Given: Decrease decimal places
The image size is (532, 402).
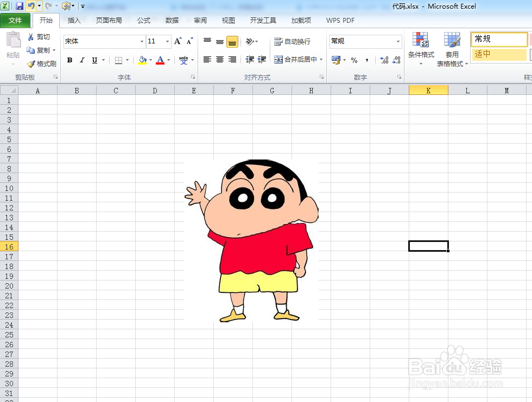Looking at the screenshot, I should tap(397, 60).
